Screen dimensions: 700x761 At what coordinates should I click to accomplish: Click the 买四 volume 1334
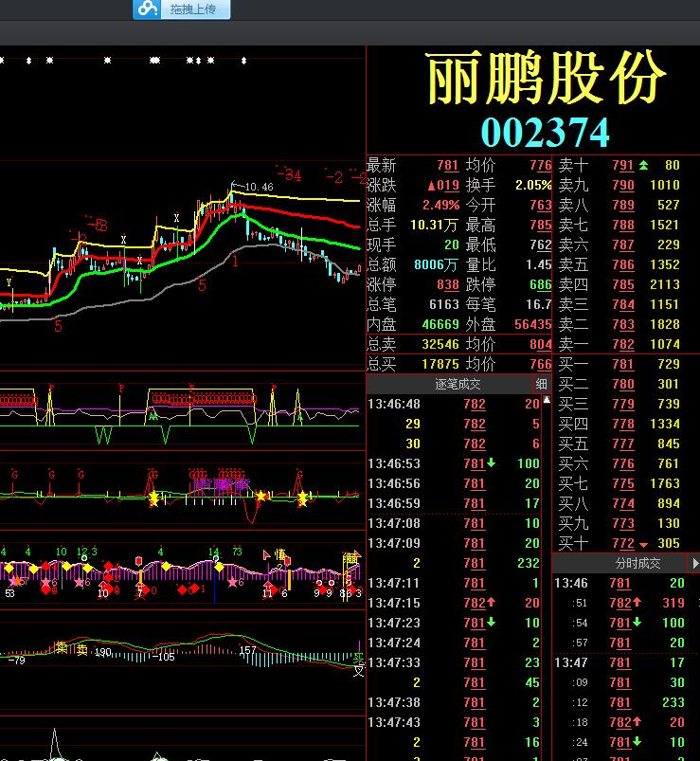click(665, 424)
